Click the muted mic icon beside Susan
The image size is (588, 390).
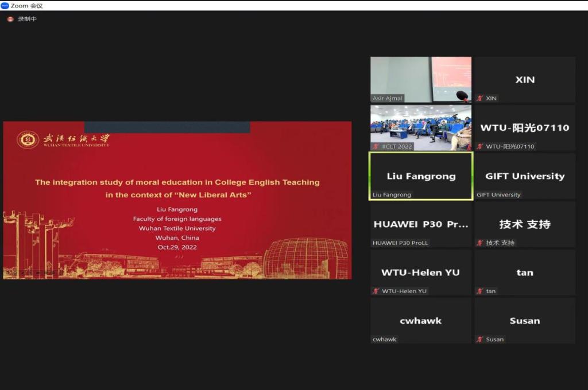pyautogui.click(x=480, y=339)
